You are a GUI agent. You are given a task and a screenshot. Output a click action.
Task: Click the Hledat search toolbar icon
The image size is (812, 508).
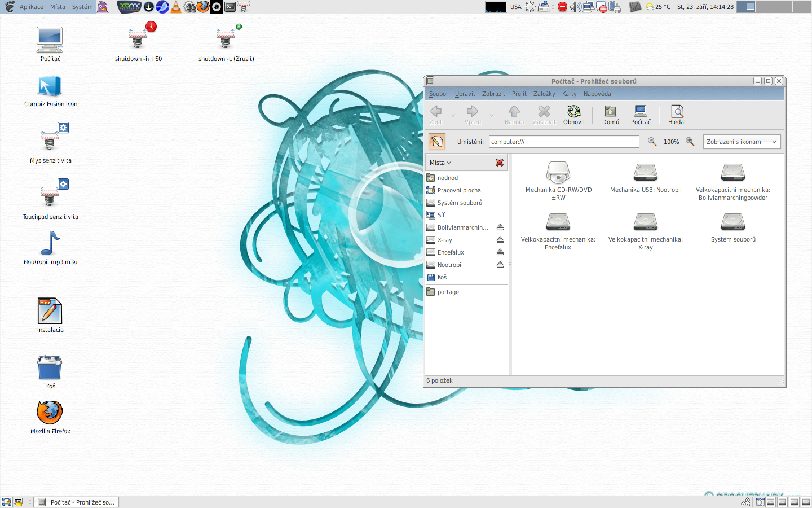click(677, 115)
